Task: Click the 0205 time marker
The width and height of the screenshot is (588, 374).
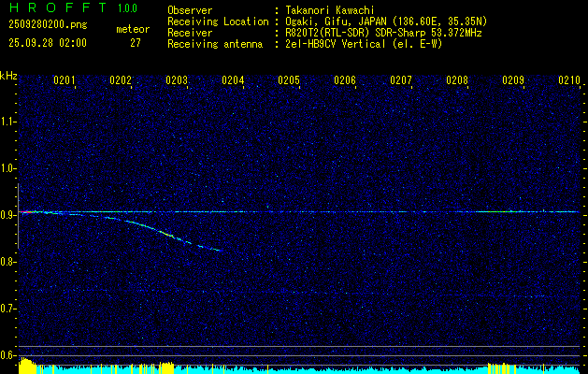Action: pyautogui.click(x=289, y=80)
